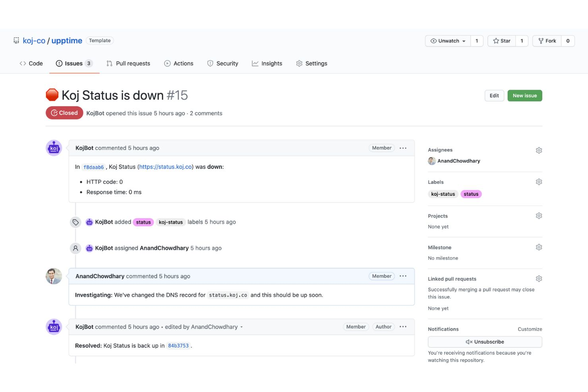Click the gear icon for Linked pull requests
Screen dimensions: 588x392
(539, 279)
